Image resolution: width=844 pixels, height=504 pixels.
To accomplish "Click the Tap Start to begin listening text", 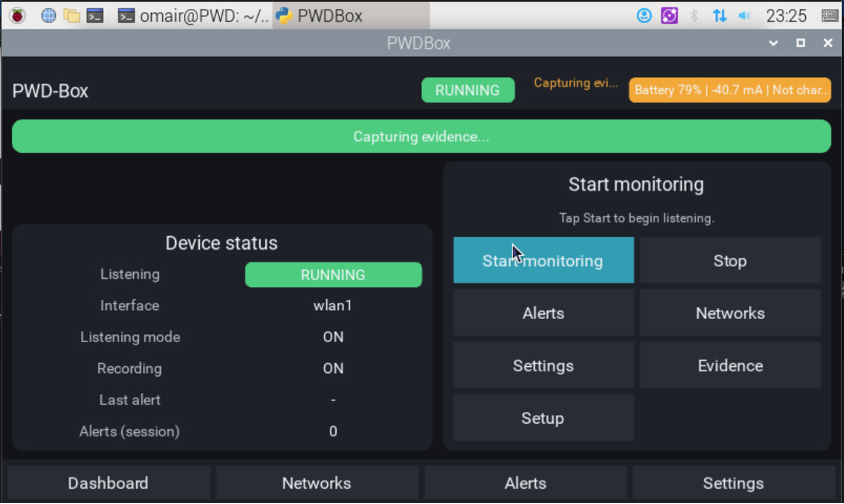I will point(636,218).
